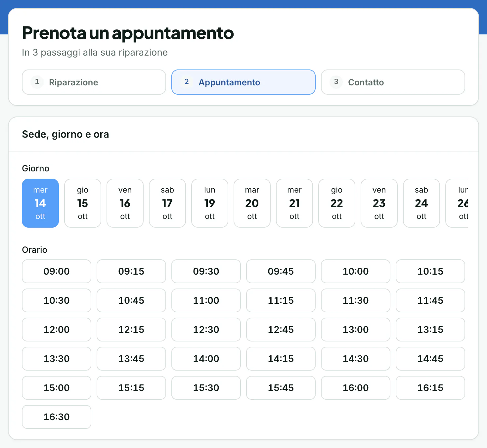
Task: Open step 3 Contatto
Action: [393, 82]
